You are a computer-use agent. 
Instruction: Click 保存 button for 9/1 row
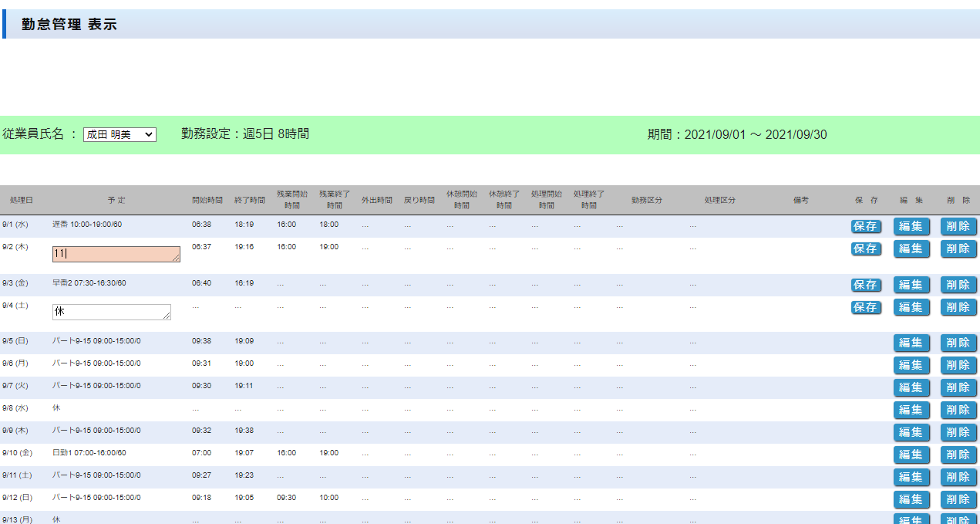[866, 226]
